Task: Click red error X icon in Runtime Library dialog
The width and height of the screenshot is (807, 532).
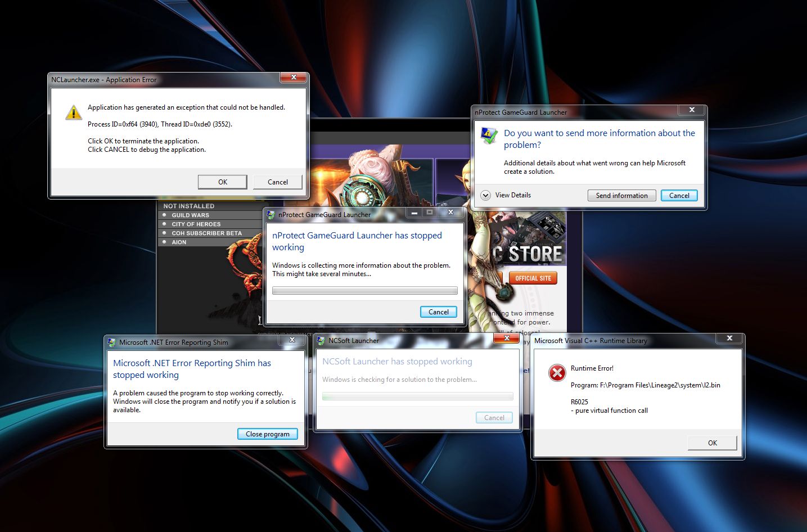Action: (x=557, y=373)
